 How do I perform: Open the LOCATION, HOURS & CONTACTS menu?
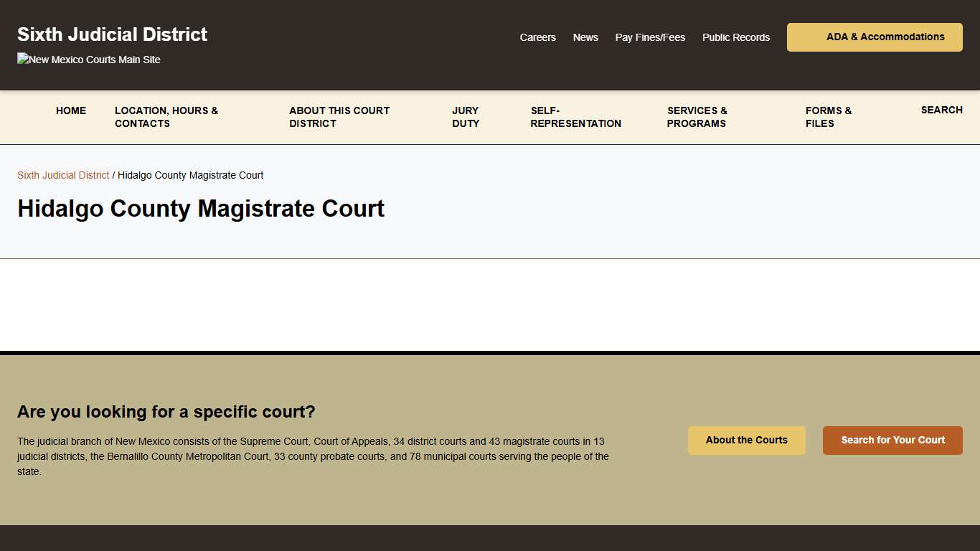[x=166, y=117]
